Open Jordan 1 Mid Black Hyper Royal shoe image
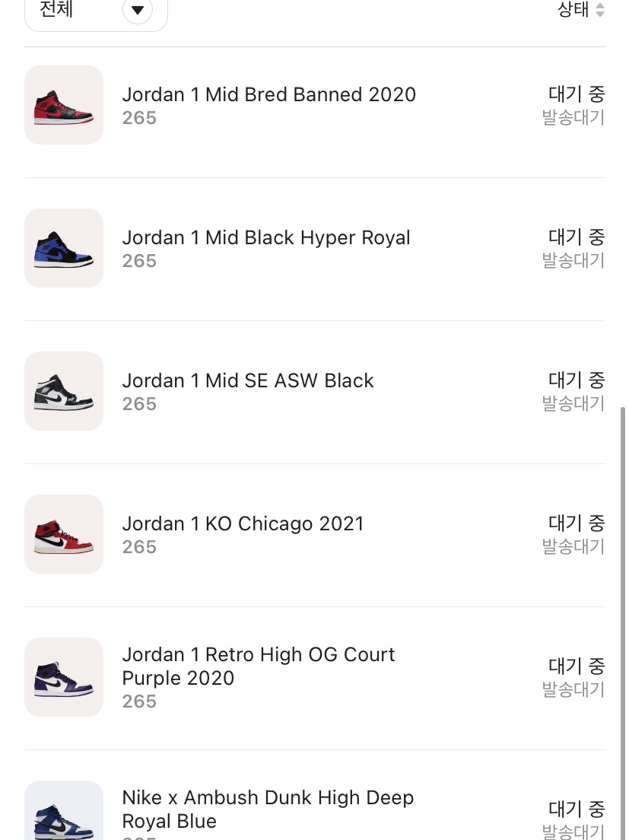629x840 pixels. (64, 248)
